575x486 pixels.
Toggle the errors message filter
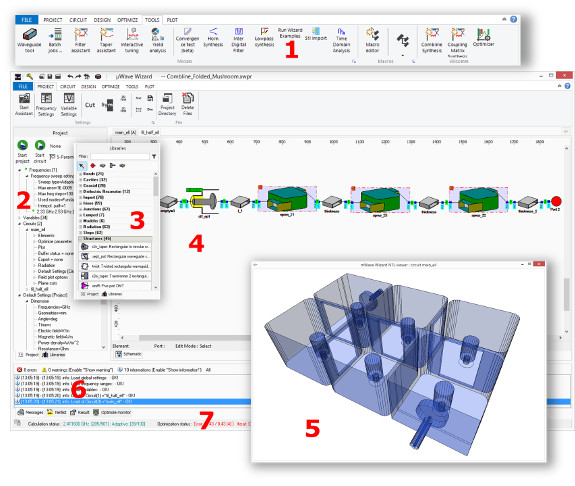click(27, 370)
